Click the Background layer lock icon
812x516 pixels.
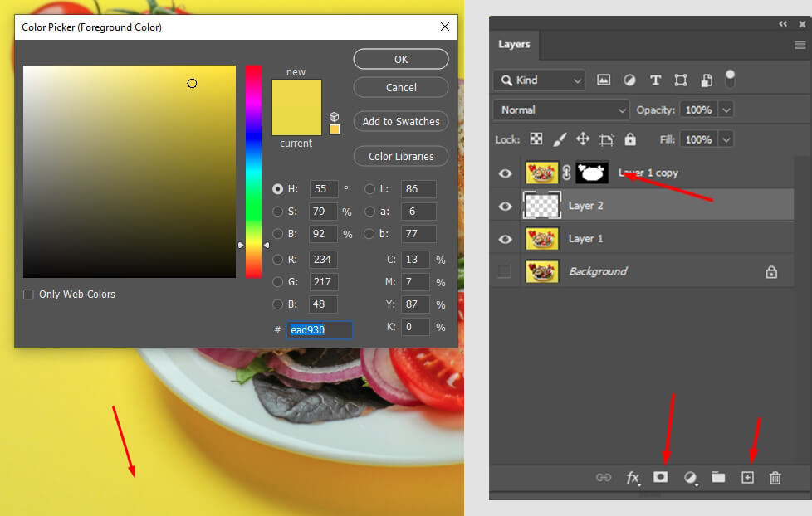(x=771, y=271)
